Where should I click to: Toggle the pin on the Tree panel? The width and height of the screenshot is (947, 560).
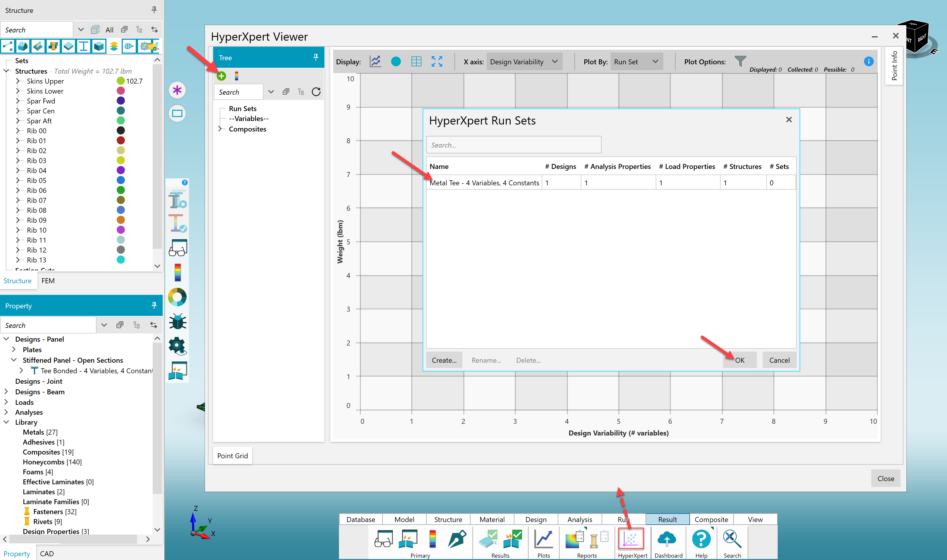pyautogui.click(x=316, y=57)
